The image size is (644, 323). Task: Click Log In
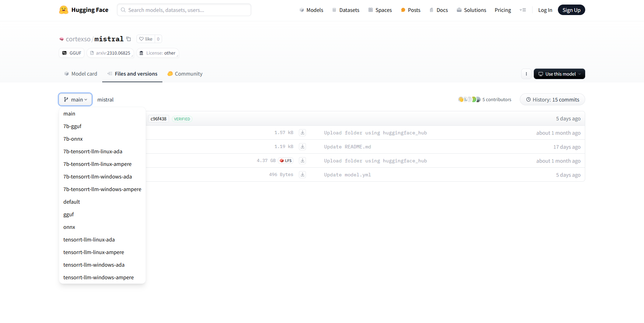point(545,10)
